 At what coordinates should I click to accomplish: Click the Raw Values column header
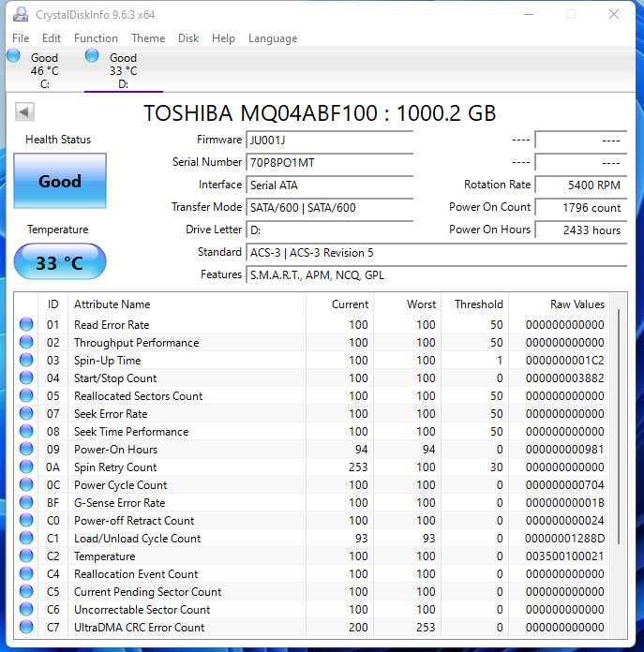pos(559,304)
